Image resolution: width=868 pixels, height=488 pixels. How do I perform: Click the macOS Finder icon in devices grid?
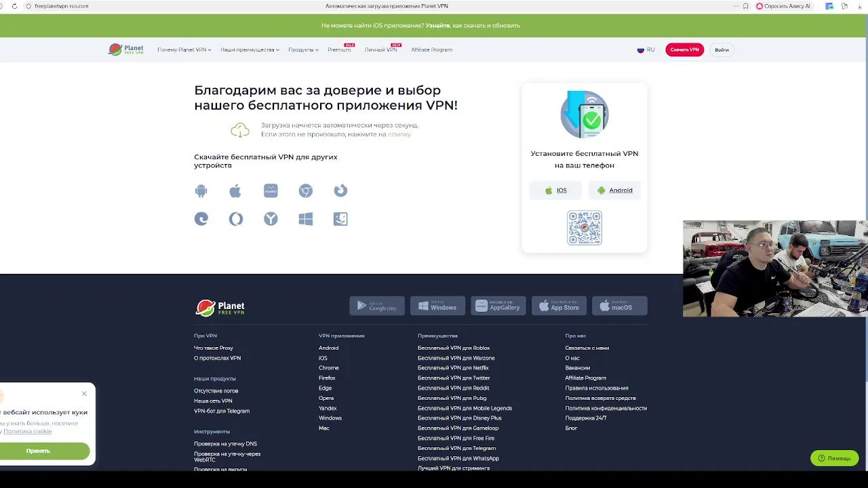pos(340,219)
